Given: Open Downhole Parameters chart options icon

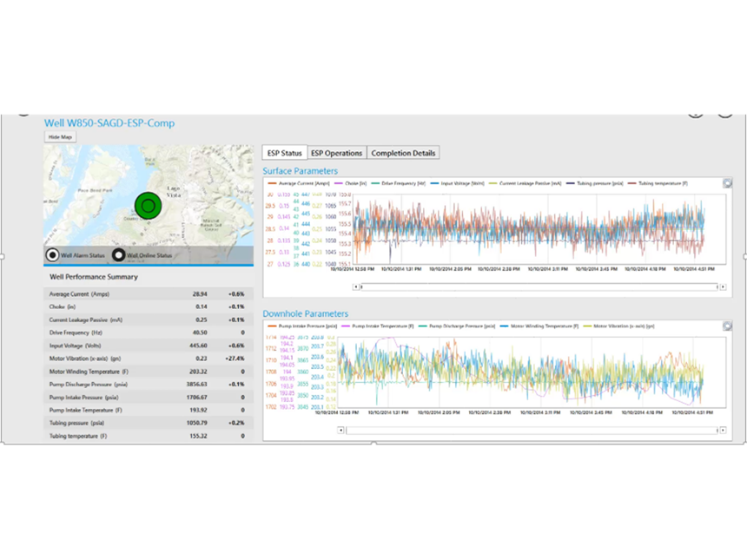Looking at the screenshot, I should click(x=726, y=326).
